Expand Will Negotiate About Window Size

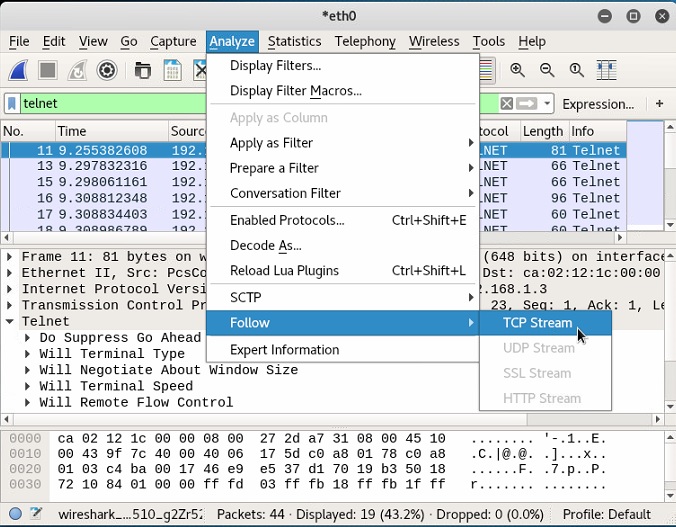[x=27, y=370]
